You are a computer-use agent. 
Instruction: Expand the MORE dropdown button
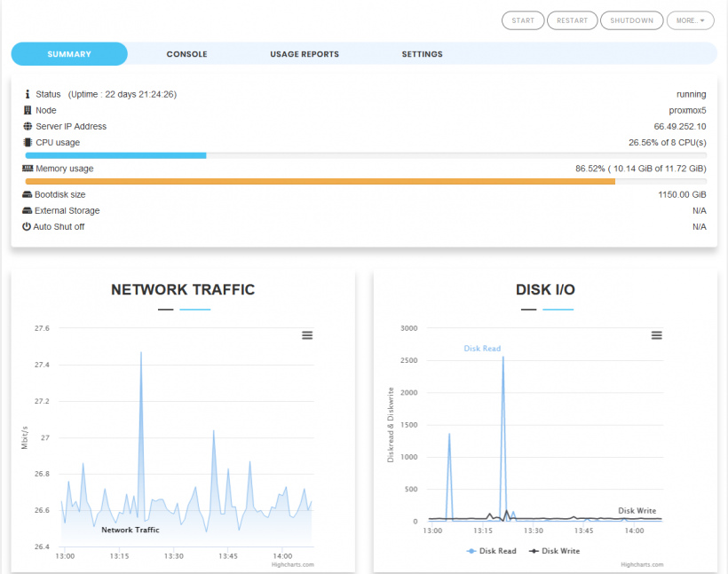pyautogui.click(x=690, y=20)
